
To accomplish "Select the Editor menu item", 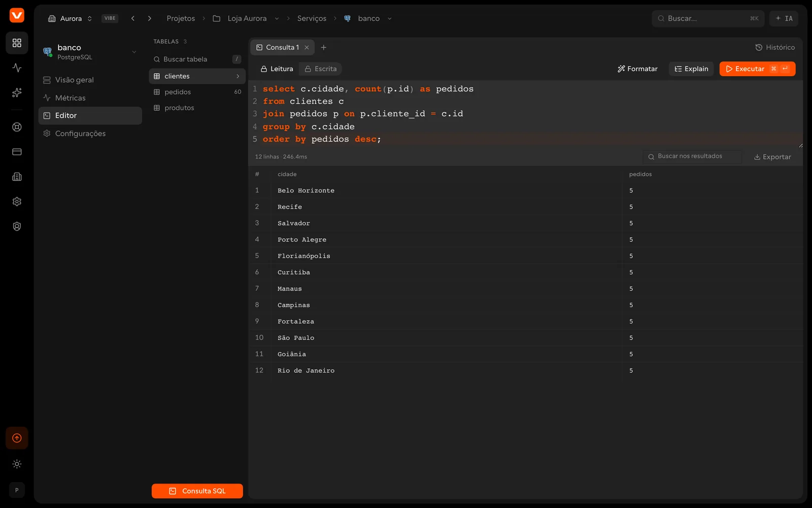I will (x=90, y=115).
